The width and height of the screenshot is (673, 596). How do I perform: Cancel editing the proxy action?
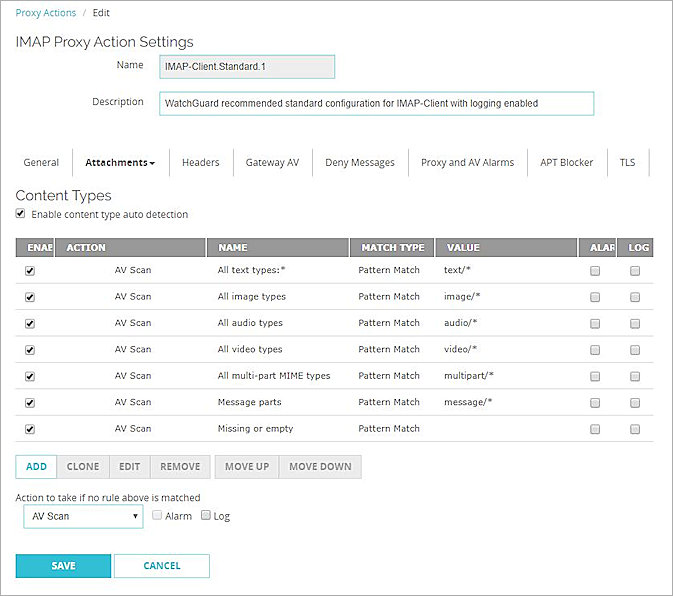pos(161,566)
